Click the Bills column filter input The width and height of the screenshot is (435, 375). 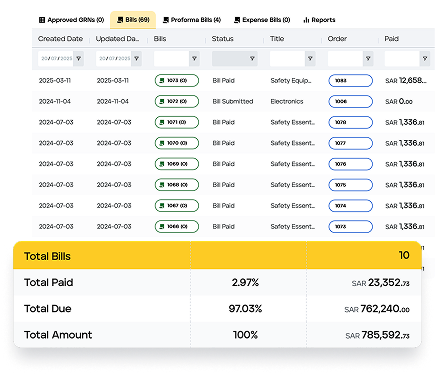pos(172,58)
